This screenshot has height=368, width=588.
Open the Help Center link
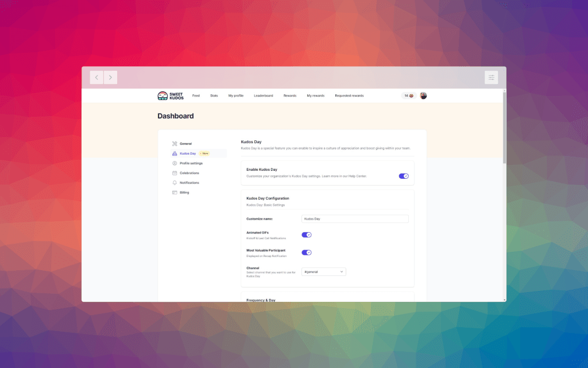pyautogui.click(x=357, y=176)
